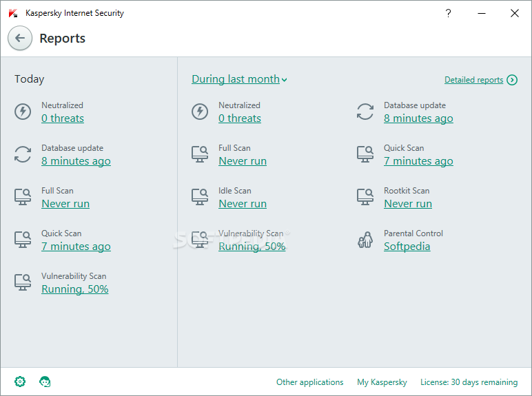Click the Vulnerability Scan icon in last month section

coord(200,240)
